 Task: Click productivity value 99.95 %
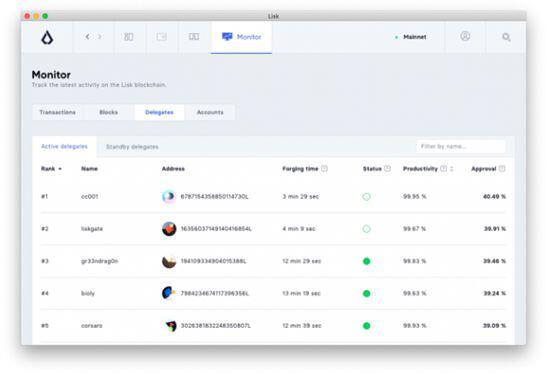(x=414, y=196)
